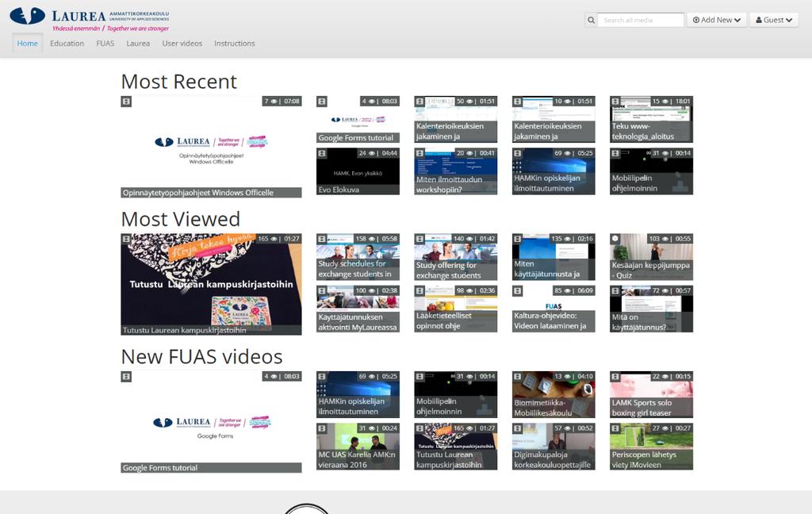Open HAMKin opiskelijan ilmoittautuminen in Most Recent

point(553,171)
